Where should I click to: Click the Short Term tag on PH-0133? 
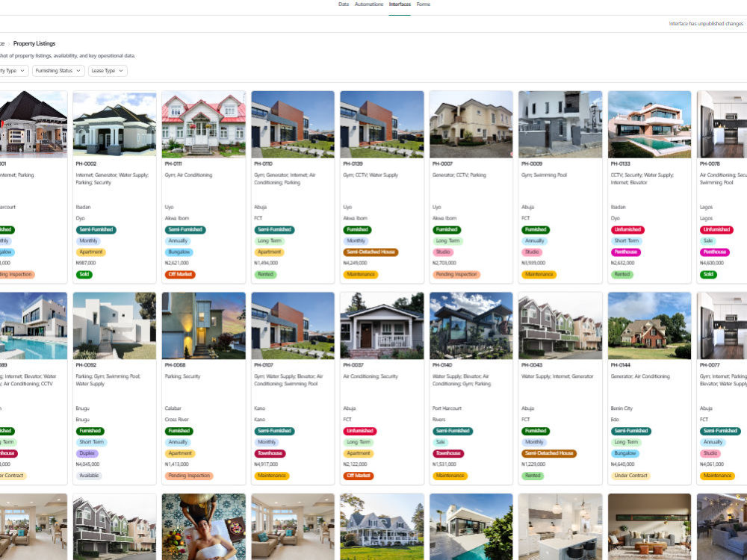click(627, 241)
